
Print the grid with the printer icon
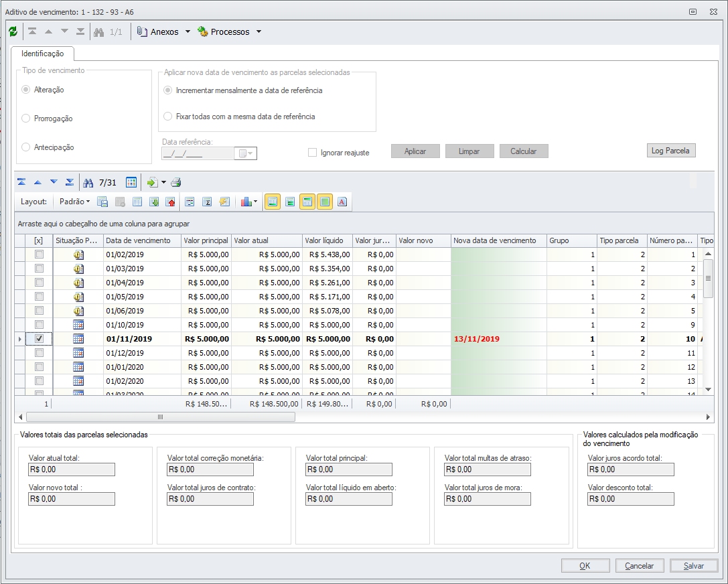click(176, 182)
